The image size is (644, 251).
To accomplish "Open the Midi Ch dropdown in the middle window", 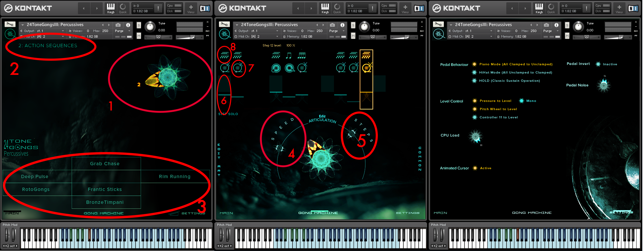I will click(x=256, y=37).
